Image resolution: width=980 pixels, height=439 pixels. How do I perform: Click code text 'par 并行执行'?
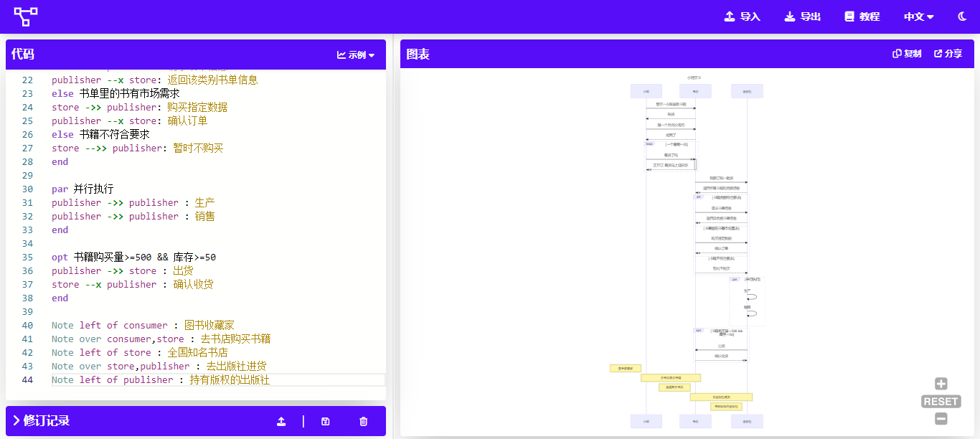click(83, 189)
